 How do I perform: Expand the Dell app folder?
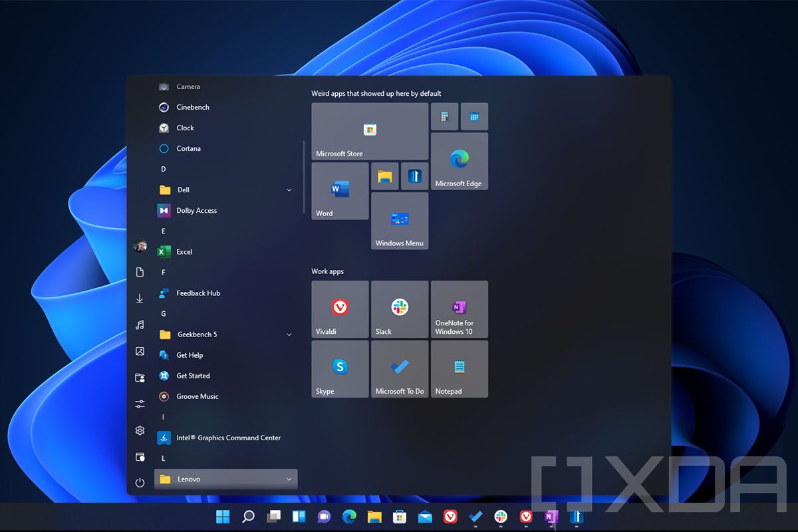click(289, 190)
